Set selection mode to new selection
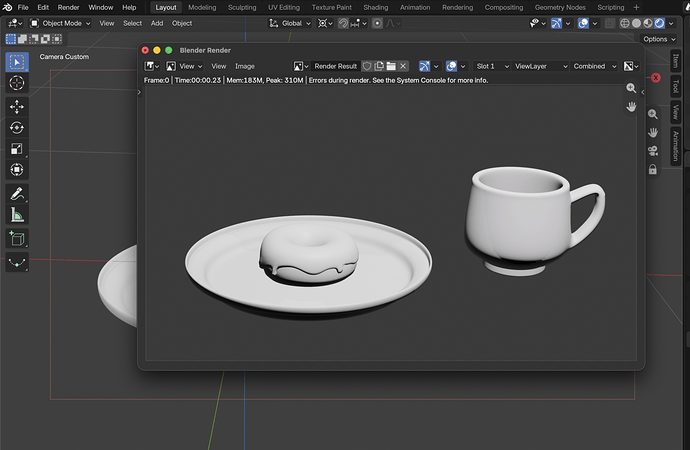This screenshot has height=450, width=690. click(11, 39)
